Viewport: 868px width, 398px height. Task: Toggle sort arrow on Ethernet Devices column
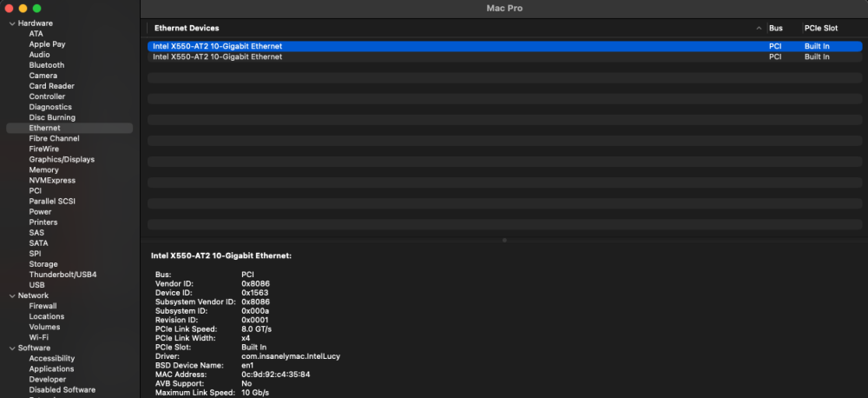click(x=759, y=28)
